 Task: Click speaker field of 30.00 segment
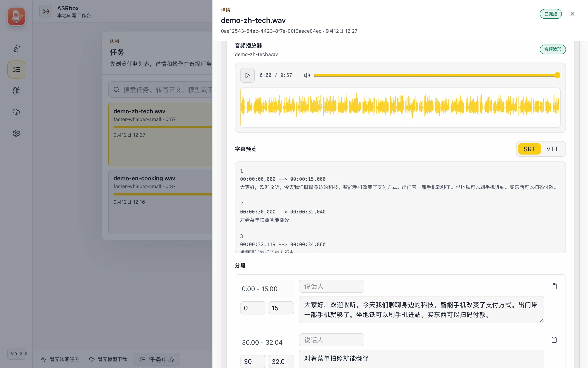coord(331,340)
